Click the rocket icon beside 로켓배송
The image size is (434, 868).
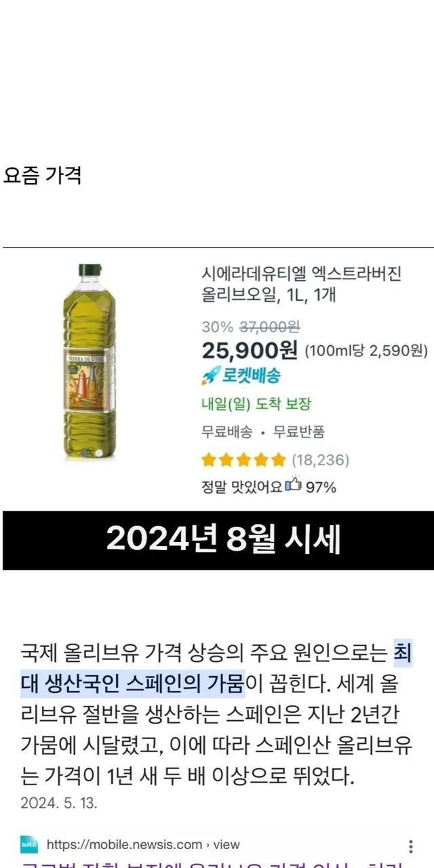[x=212, y=376]
